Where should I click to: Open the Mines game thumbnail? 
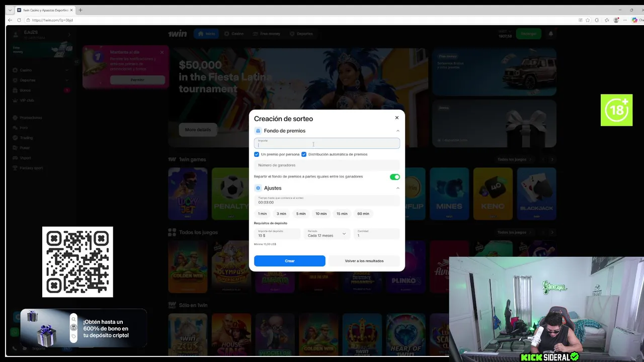coord(449,194)
